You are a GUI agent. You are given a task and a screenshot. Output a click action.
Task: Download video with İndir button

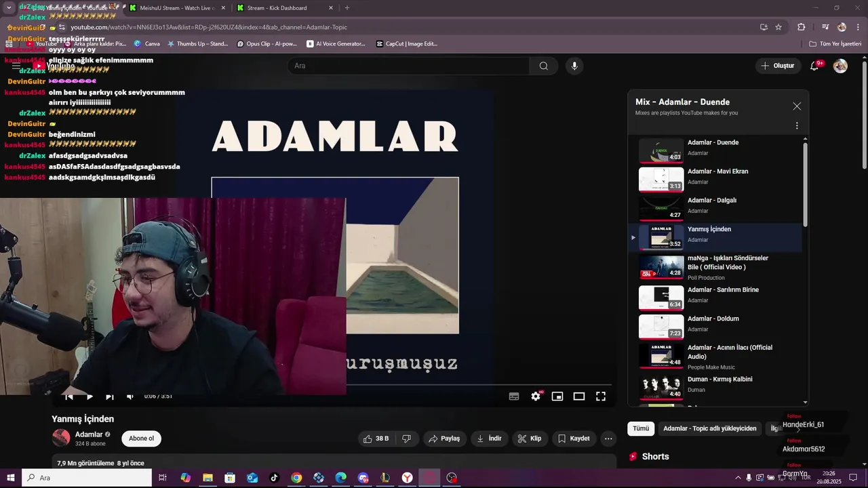(489, 439)
